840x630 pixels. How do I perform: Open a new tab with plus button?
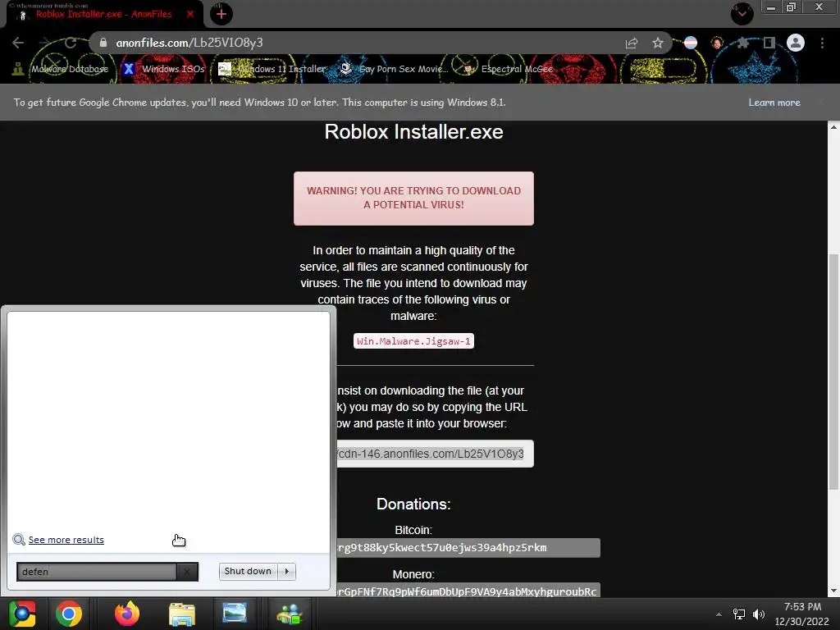click(x=221, y=14)
